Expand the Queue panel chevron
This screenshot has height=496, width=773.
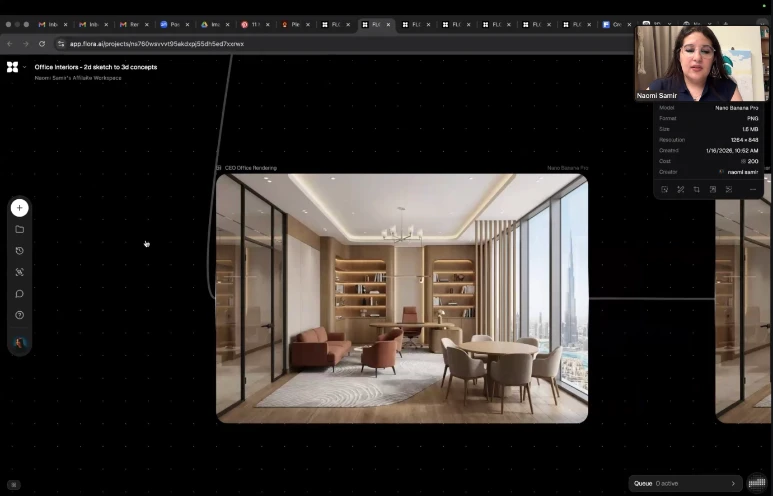[733, 483]
